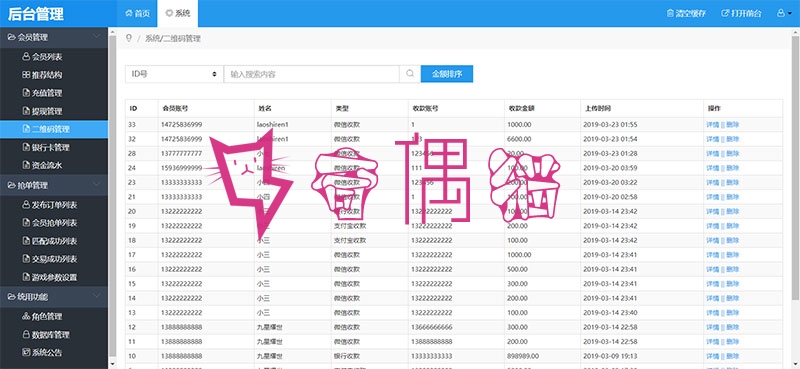This screenshot has height=369, width=800.
Task: Click the location pin icon in the breadcrumb
Action: point(129,38)
